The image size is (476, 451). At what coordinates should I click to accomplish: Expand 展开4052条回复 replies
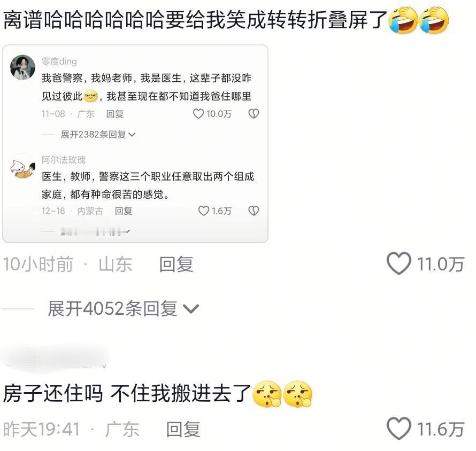123,309
